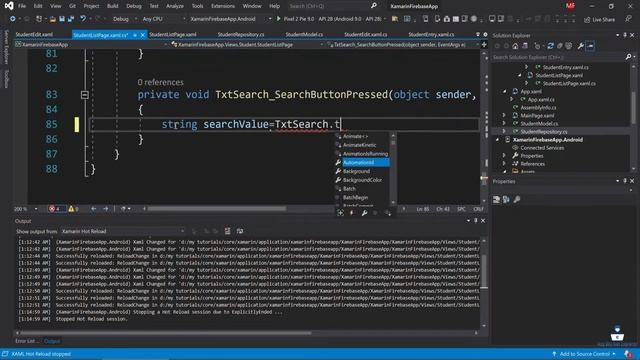
Task: Click the wrench Properties icon in Solution Explorer
Action: pos(580,46)
